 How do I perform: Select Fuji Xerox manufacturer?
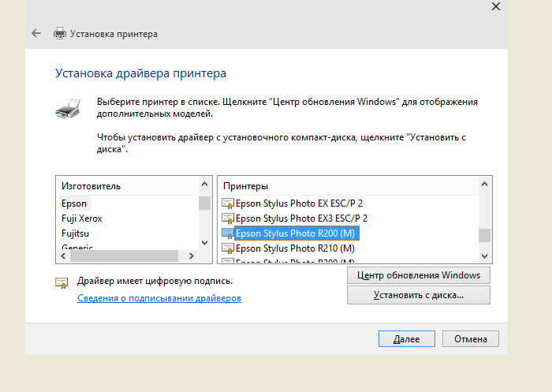(82, 218)
